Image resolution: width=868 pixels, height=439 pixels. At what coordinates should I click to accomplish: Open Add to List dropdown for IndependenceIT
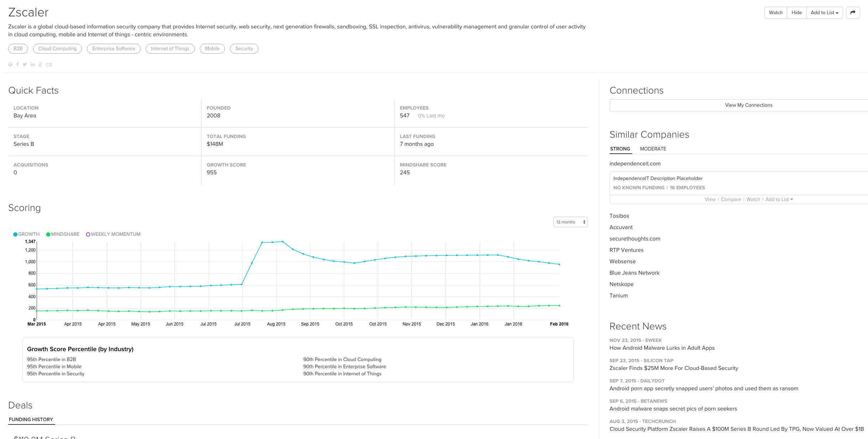click(779, 199)
